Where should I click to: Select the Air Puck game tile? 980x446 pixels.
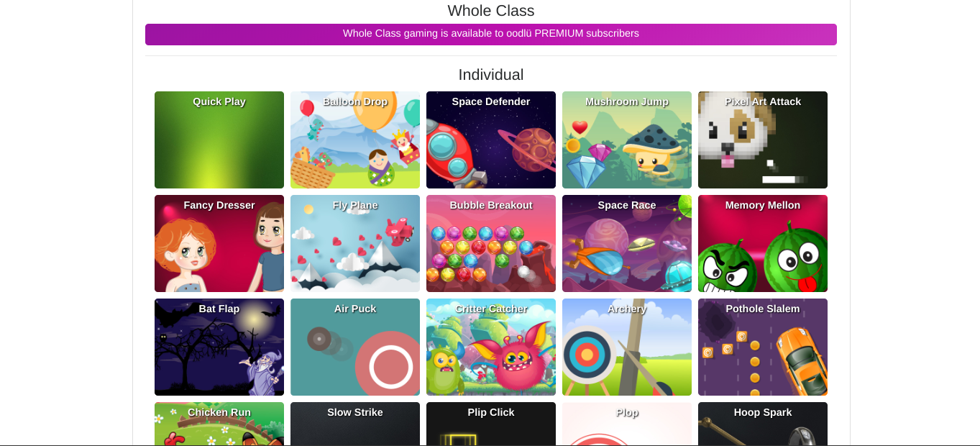pos(355,347)
